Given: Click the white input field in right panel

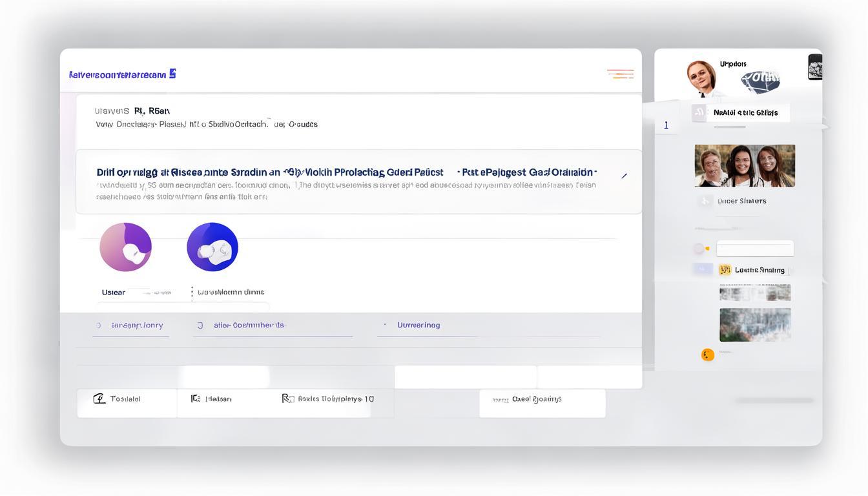Looking at the screenshot, I should point(755,249).
